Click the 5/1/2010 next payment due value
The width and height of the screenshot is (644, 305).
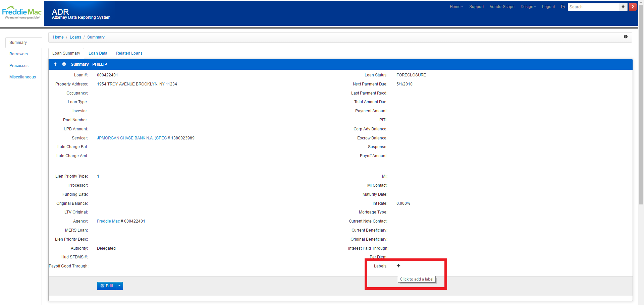(x=405, y=84)
